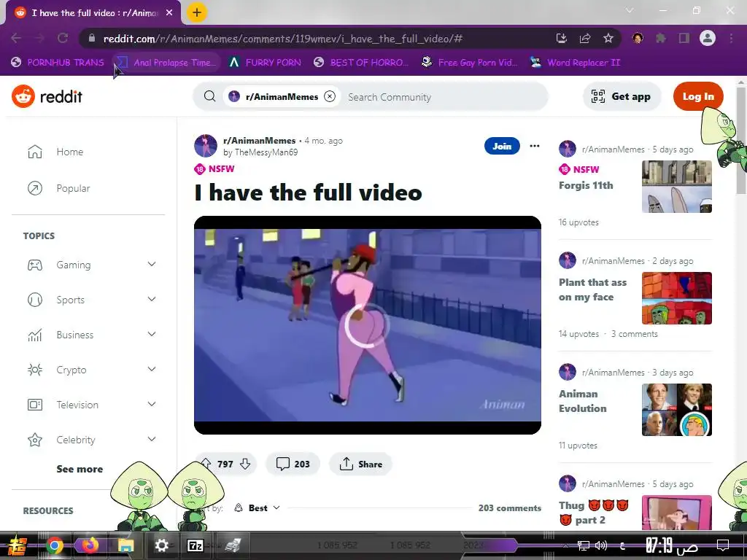Click the Get app button
The image size is (747, 560).
(622, 97)
